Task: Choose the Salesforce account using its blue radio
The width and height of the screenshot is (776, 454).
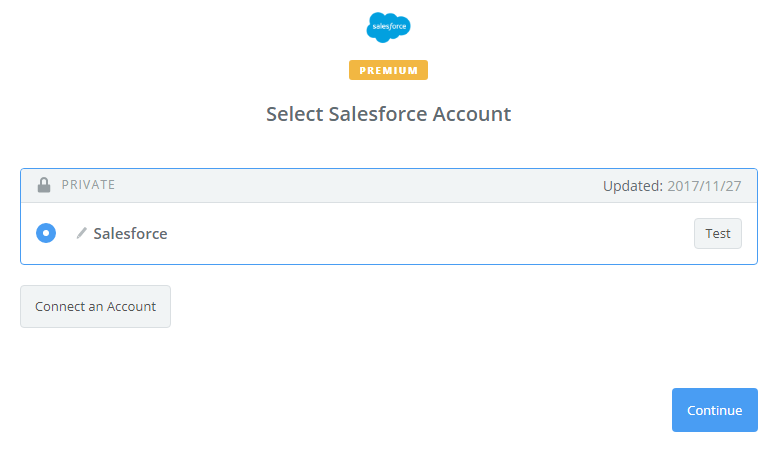Action: coord(46,233)
